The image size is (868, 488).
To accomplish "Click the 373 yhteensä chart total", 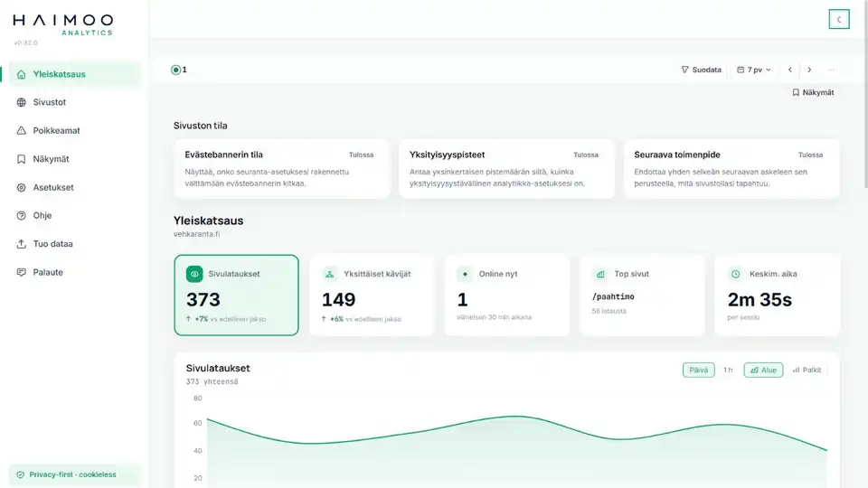I will (212, 381).
